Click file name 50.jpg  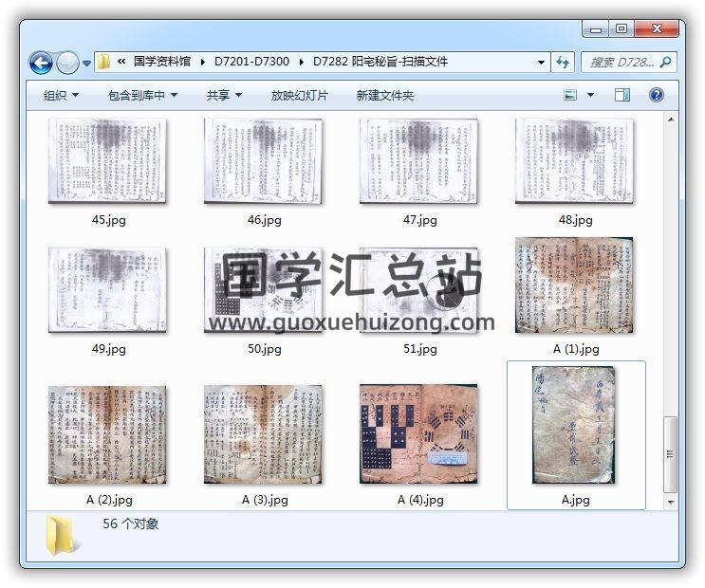(x=265, y=349)
